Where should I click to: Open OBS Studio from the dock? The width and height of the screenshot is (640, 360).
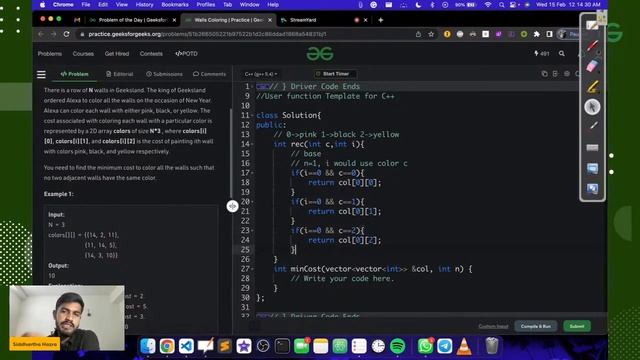point(263,346)
